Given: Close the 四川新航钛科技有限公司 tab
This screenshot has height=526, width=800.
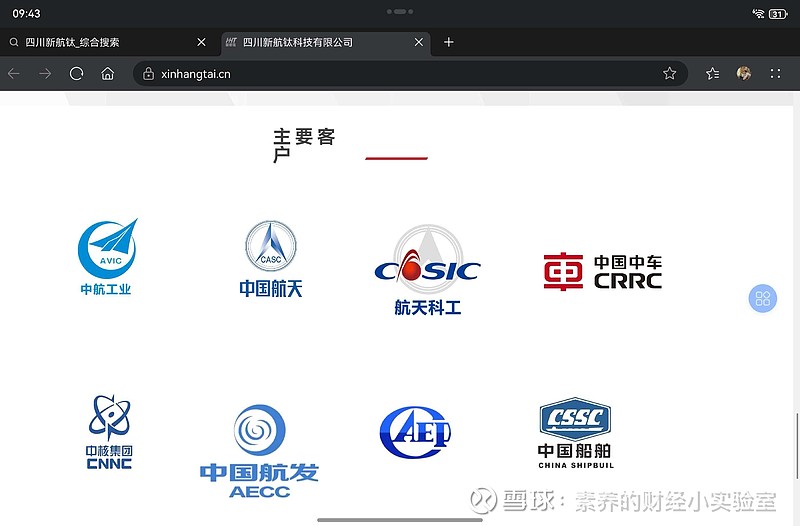Looking at the screenshot, I should coord(419,42).
